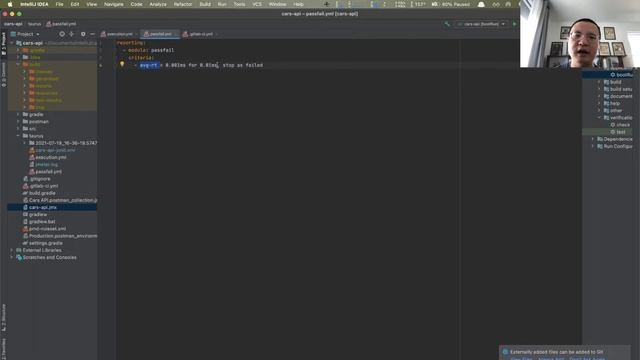Click taurus breadcrumb in navigation bar
The image size is (640, 360).
pyautogui.click(x=34, y=24)
